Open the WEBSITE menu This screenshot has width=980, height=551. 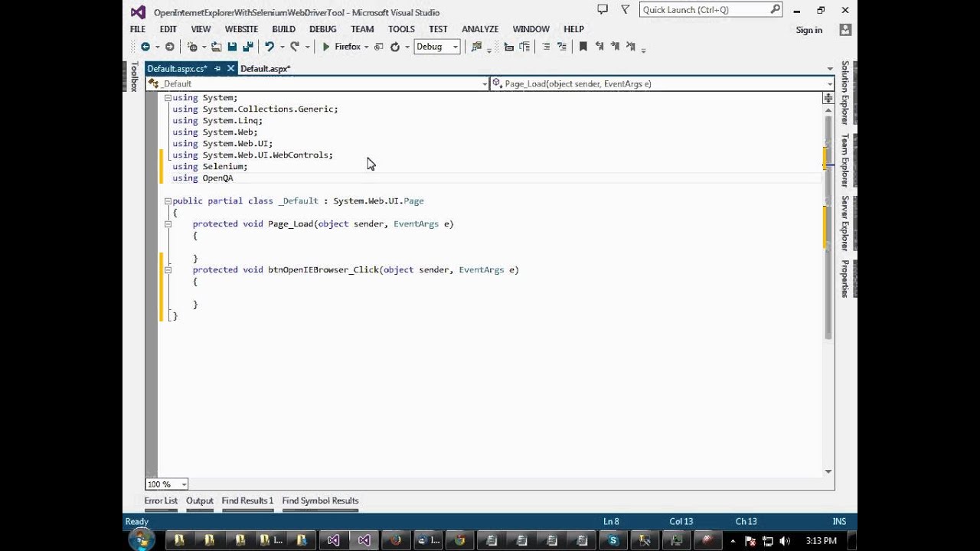241,29
